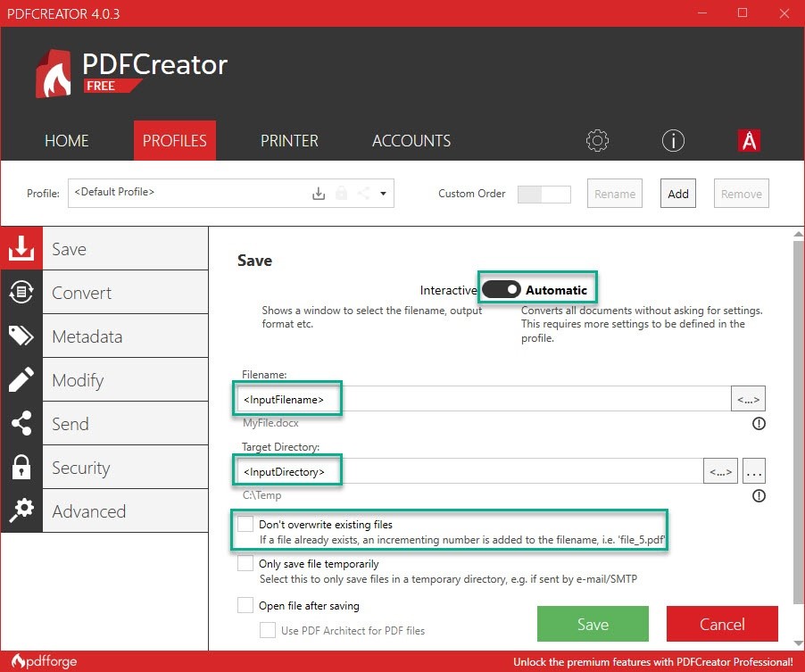Open the info about icon

point(673,140)
